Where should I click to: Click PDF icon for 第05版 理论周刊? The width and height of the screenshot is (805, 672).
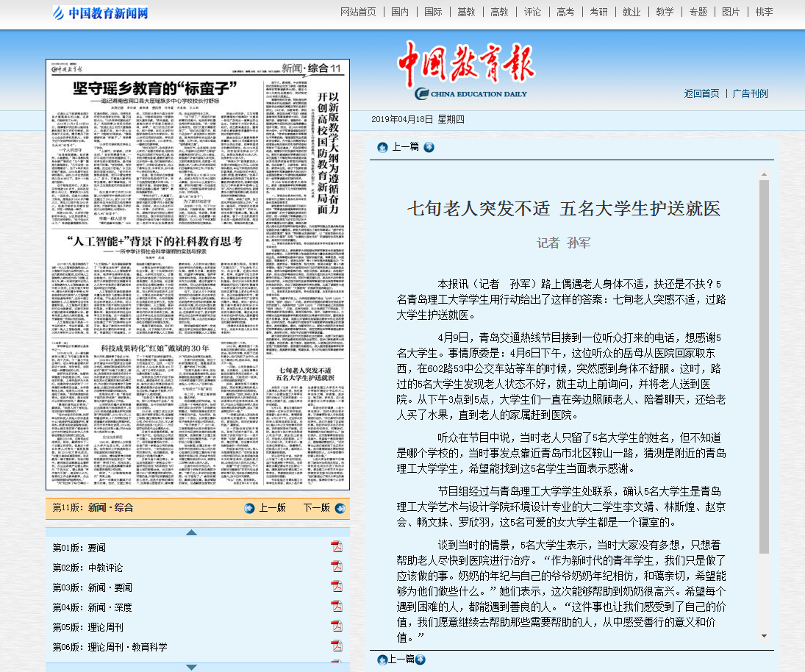point(337,626)
